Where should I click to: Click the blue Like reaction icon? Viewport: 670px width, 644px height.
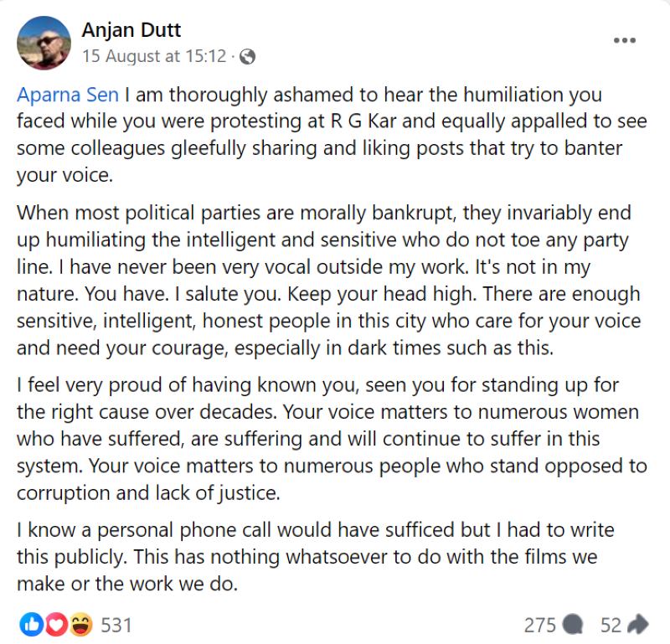coord(30,624)
